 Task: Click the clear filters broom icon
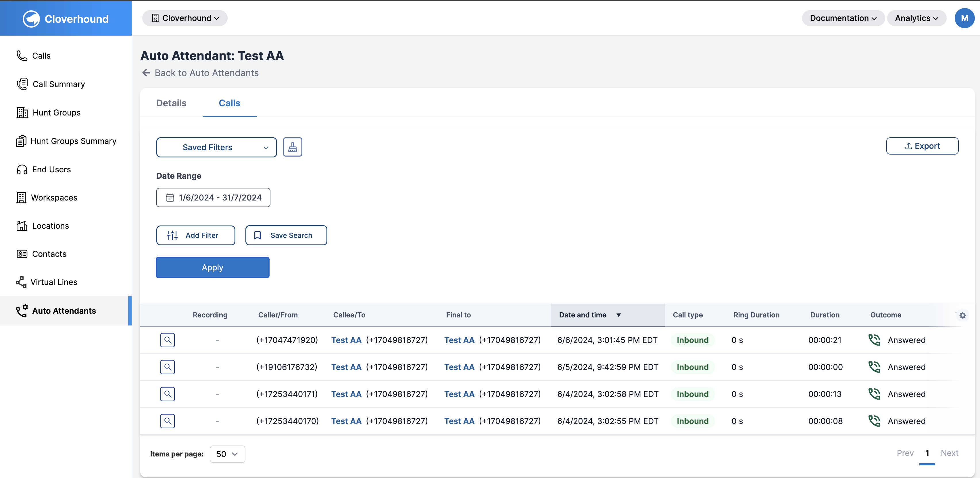[x=292, y=147]
